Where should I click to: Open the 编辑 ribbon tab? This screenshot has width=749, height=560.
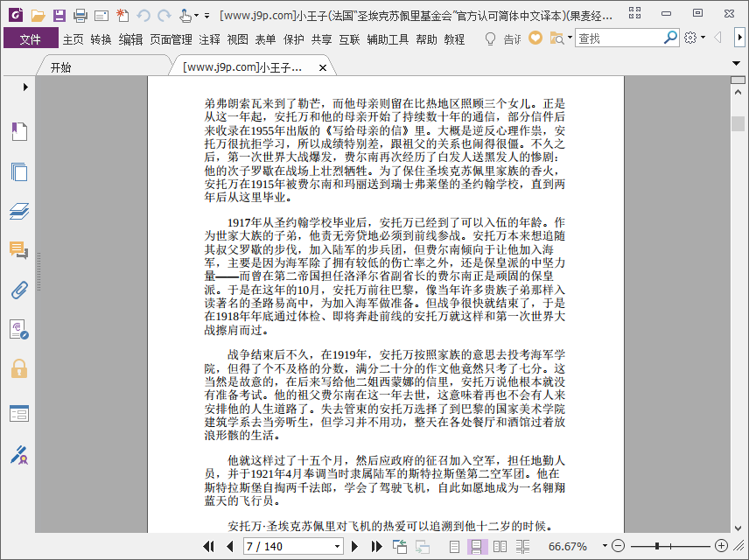pos(130,39)
